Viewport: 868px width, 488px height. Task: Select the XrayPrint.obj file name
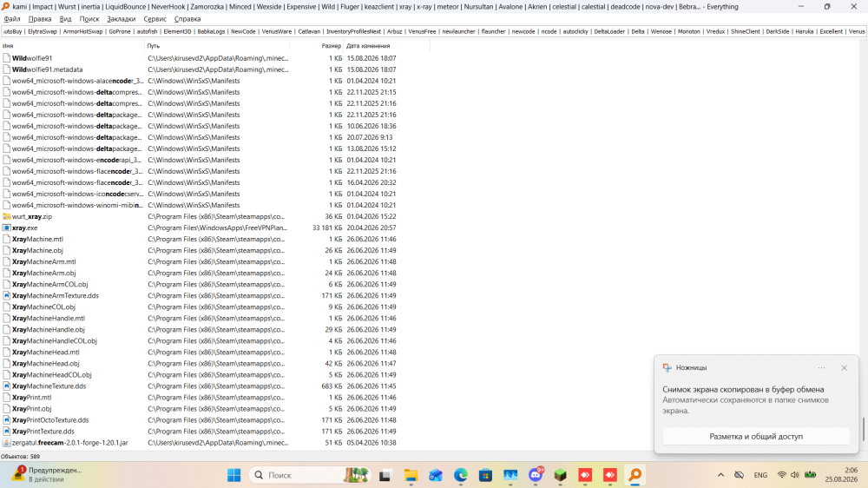pyautogui.click(x=31, y=409)
